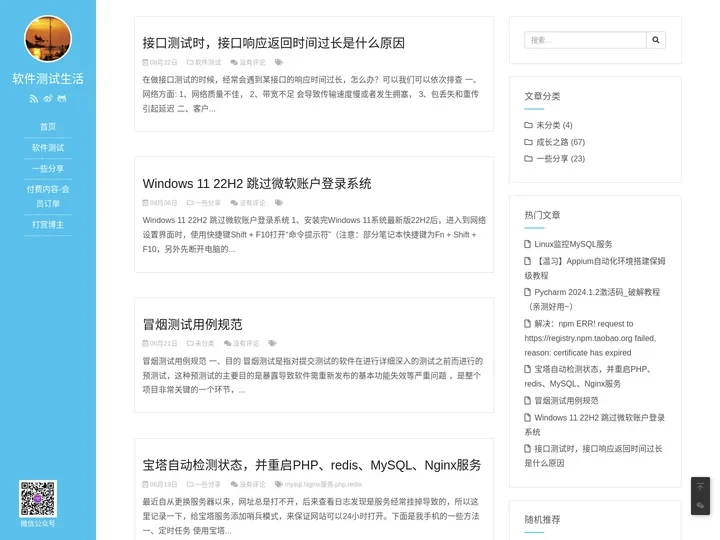This screenshot has height=540, width=720.
Task: Click the 文章分类 widget heading
Action: tap(542, 96)
